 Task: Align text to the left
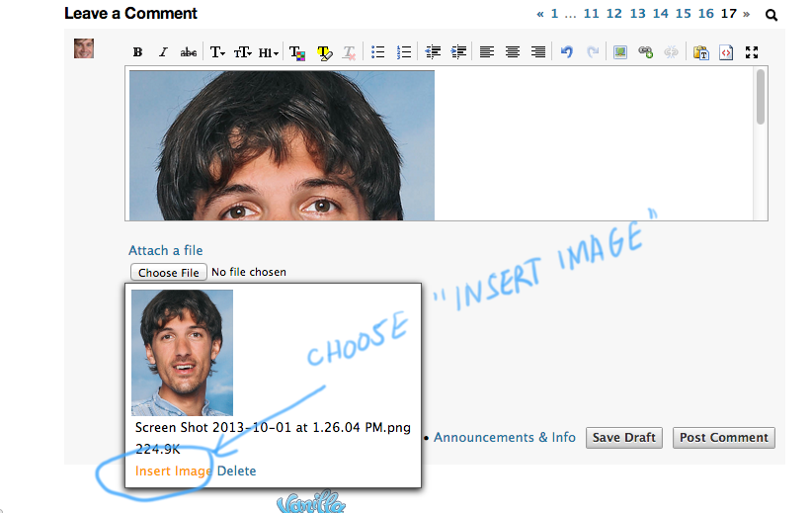[487, 52]
